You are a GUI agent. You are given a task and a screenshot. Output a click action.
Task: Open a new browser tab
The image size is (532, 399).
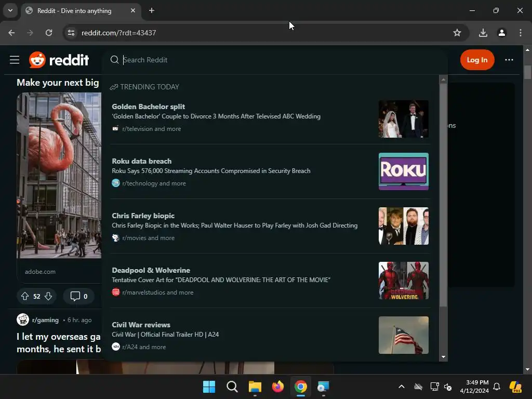click(152, 10)
